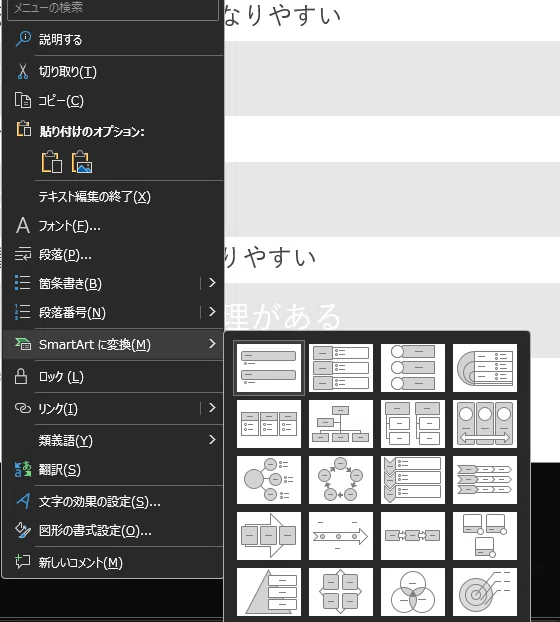560x622 pixels.
Task: Select the pyramid list SmartArt layout
Action: point(269,591)
